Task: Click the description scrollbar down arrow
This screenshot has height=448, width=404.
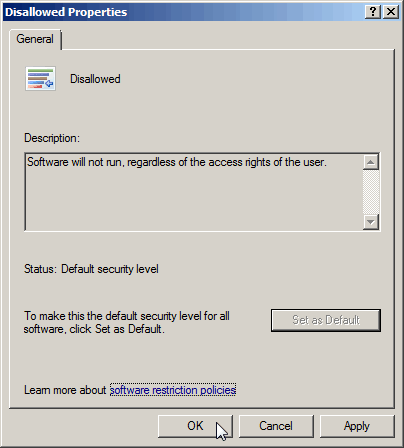Action: [x=371, y=222]
